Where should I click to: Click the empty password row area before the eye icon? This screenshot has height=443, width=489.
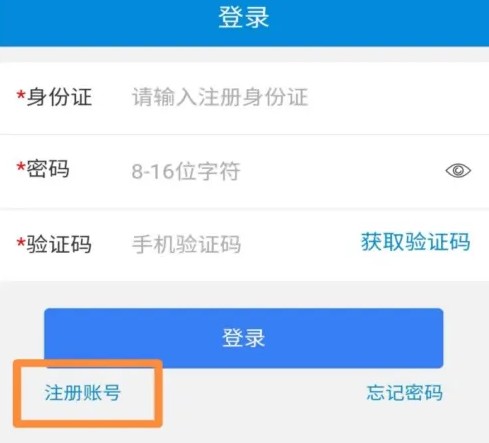click(x=340, y=171)
